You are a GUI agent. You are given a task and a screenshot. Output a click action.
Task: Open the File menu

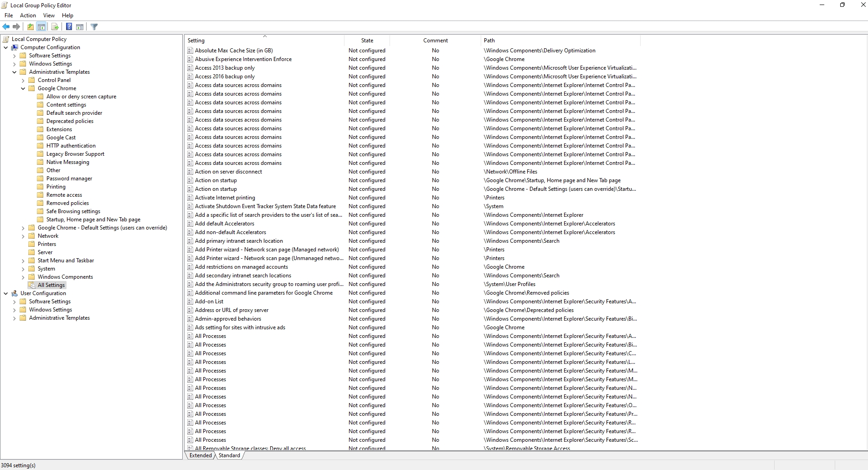9,15
